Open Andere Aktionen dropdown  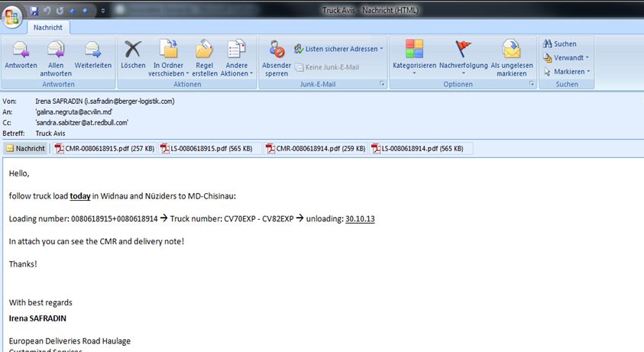pos(237,58)
